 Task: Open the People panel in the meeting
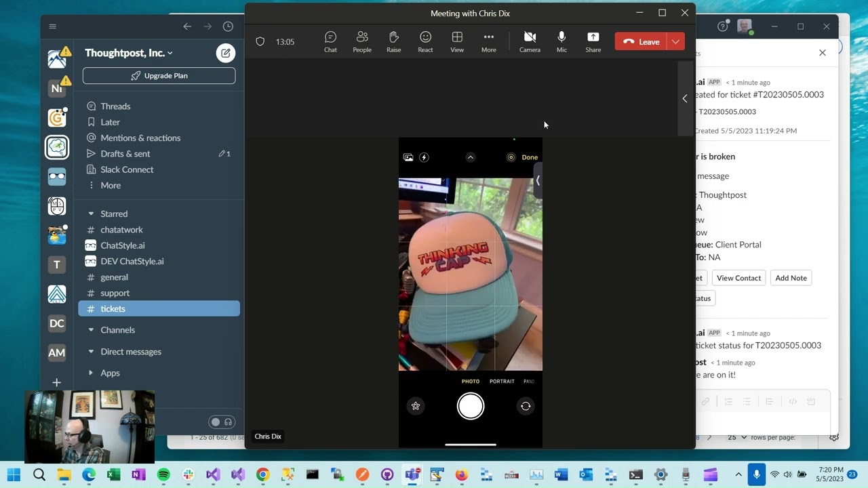(362, 42)
